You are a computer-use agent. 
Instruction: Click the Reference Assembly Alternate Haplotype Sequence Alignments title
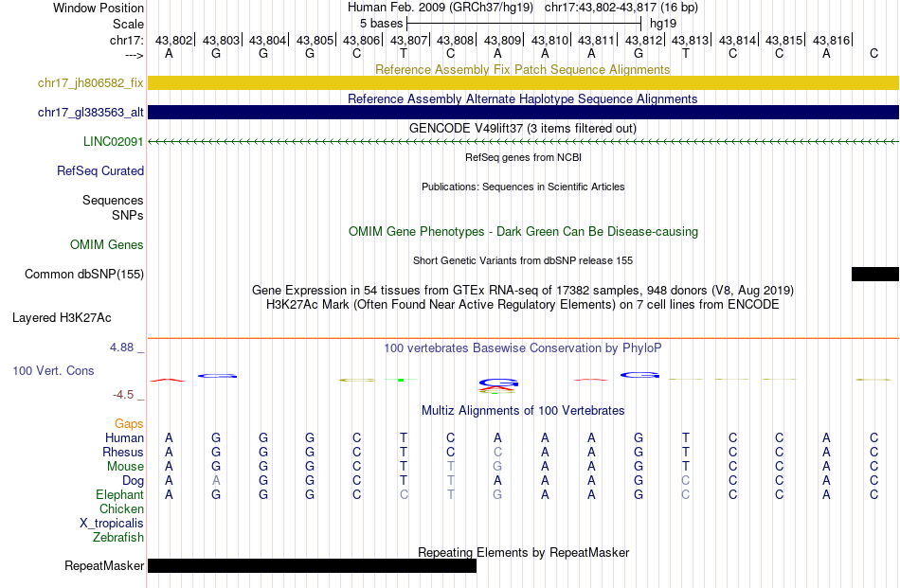tap(523, 98)
